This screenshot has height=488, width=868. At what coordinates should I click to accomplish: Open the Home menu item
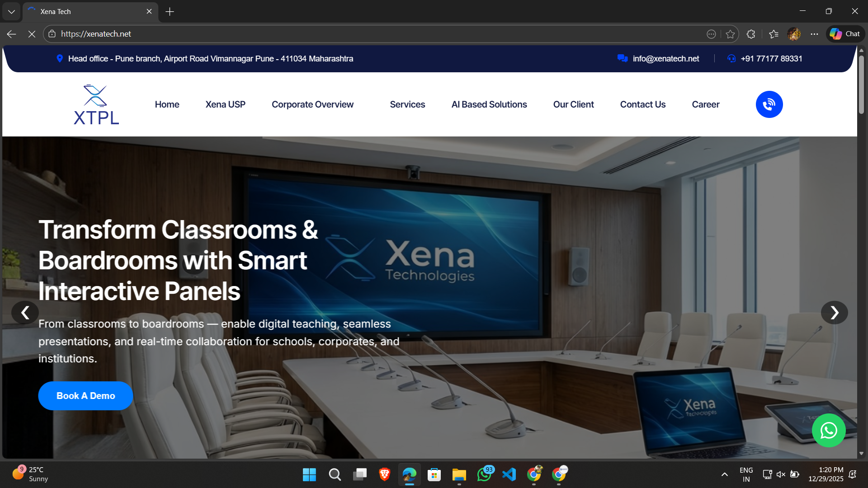[167, 104]
